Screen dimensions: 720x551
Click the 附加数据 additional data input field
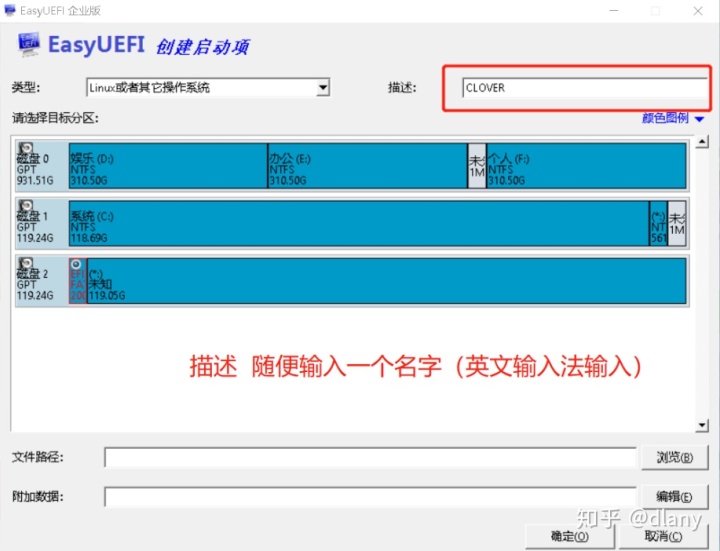(370, 497)
